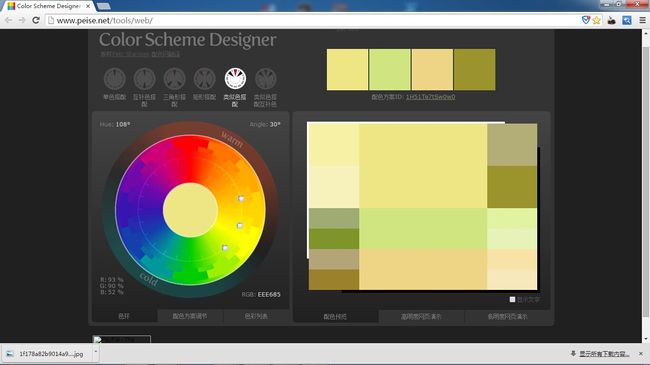
Task: Click the dark olive palette swatch
Action: point(475,70)
